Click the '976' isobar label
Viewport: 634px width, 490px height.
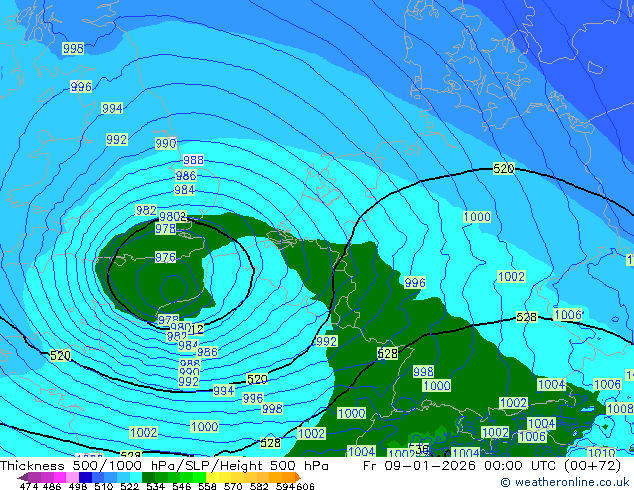pos(165,257)
